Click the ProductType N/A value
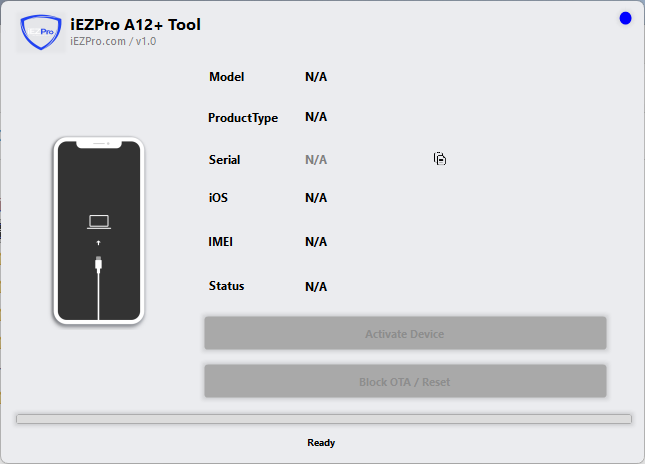 [x=316, y=117]
